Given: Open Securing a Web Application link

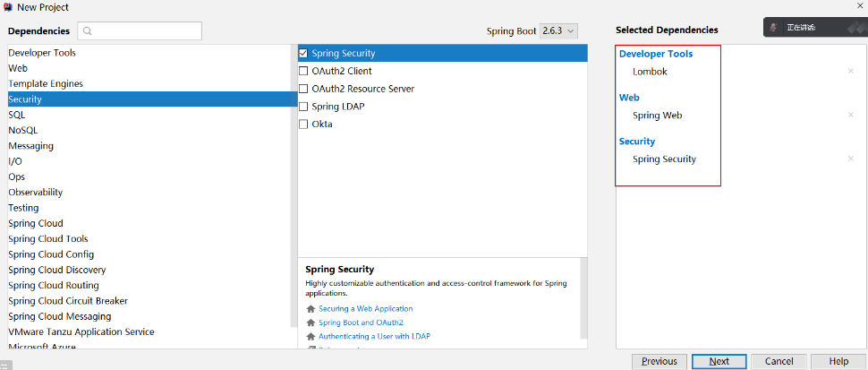Looking at the screenshot, I should 365,308.
